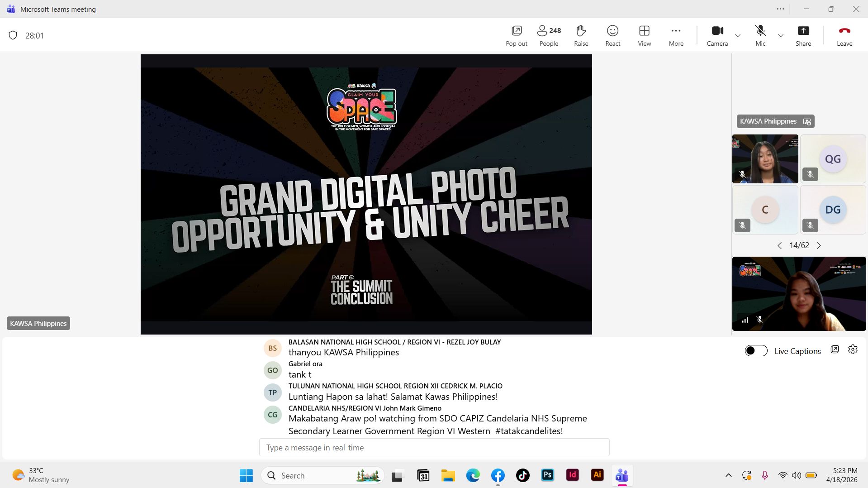Click the KAWSA Philippines label below the slide

[x=38, y=323]
